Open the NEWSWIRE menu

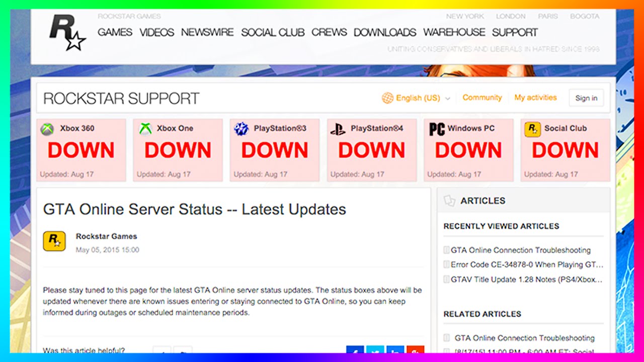pyautogui.click(x=207, y=32)
